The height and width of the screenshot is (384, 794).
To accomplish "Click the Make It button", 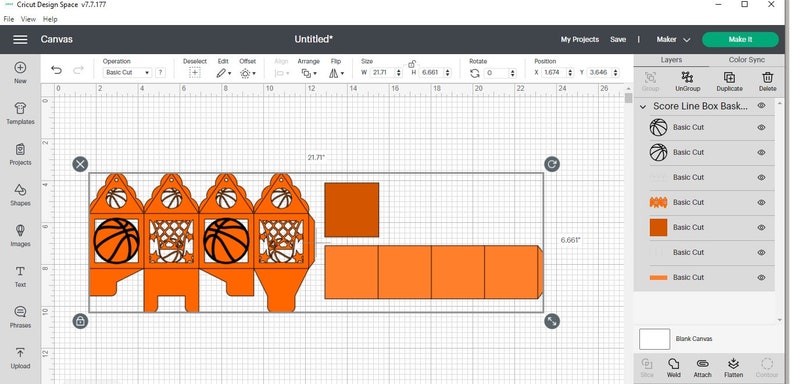I will (x=740, y=39).
